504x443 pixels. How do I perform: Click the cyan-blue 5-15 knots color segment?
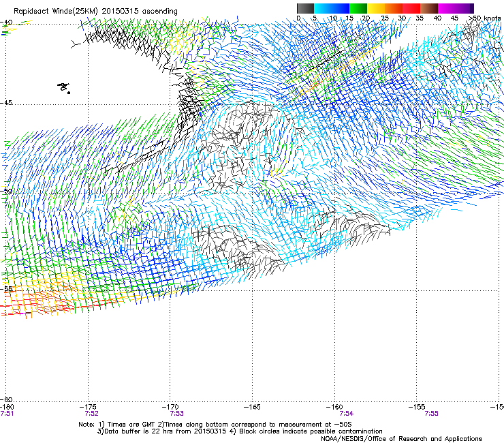[332, 8]
